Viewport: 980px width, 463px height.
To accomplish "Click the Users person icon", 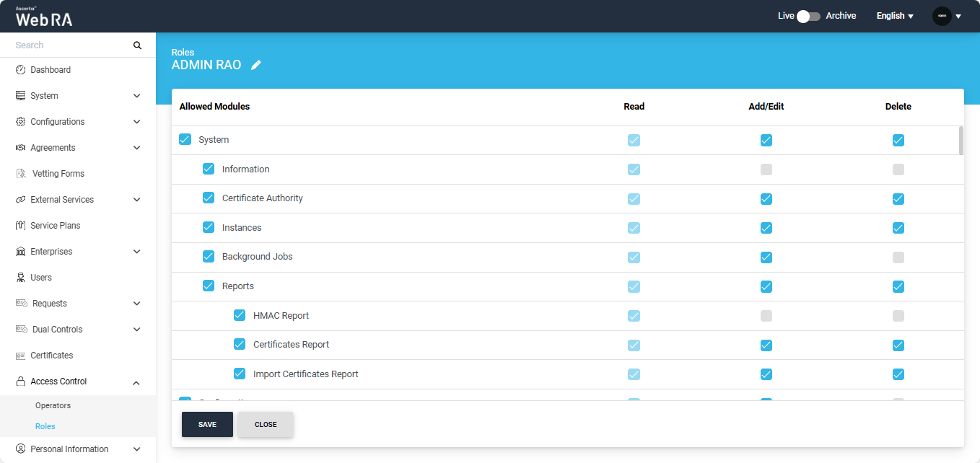I will [x=20, y=278].
